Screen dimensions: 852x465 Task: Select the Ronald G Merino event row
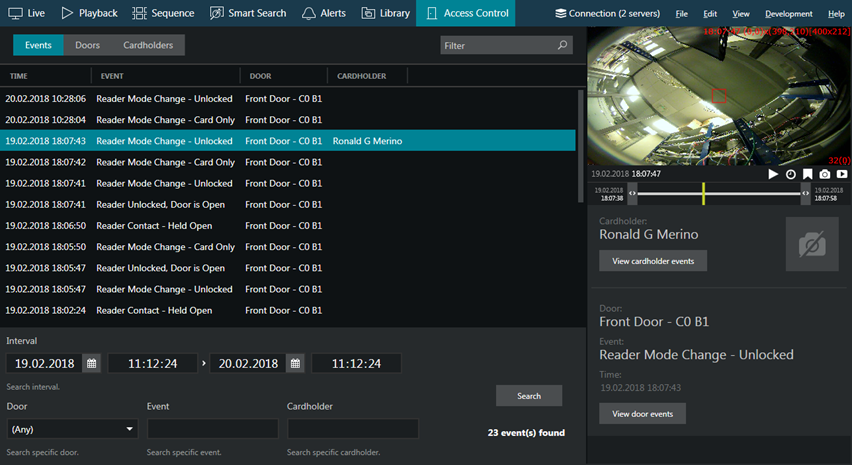pos(287,141)
